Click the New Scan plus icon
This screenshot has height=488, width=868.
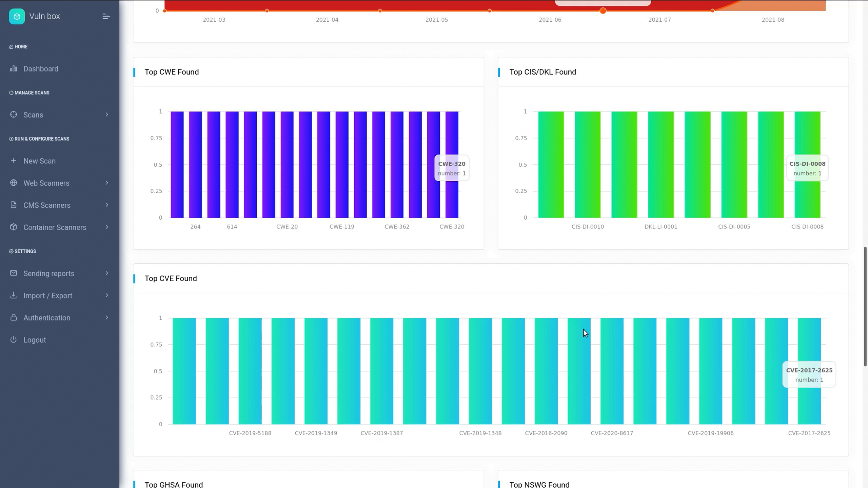click(x=14, y=161)
